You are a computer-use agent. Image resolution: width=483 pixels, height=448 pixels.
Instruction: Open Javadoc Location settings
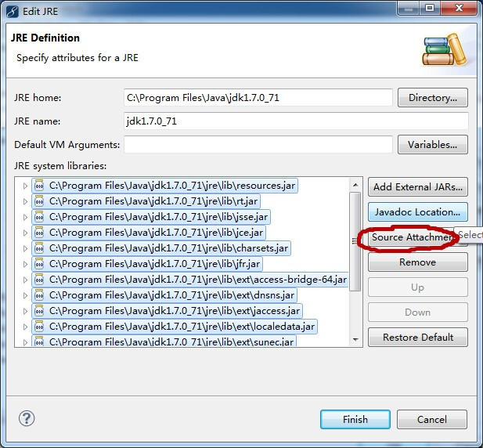click(x=417, y=212)
